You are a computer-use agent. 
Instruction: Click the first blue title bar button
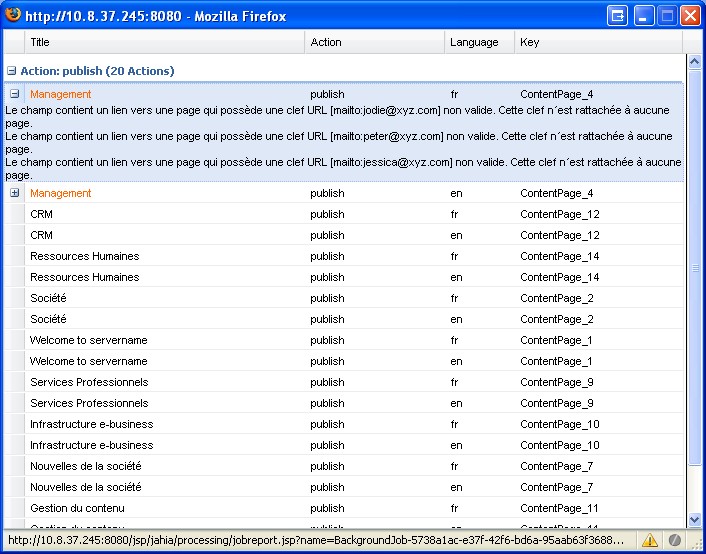pyautogui.click(x=617, y=17)
